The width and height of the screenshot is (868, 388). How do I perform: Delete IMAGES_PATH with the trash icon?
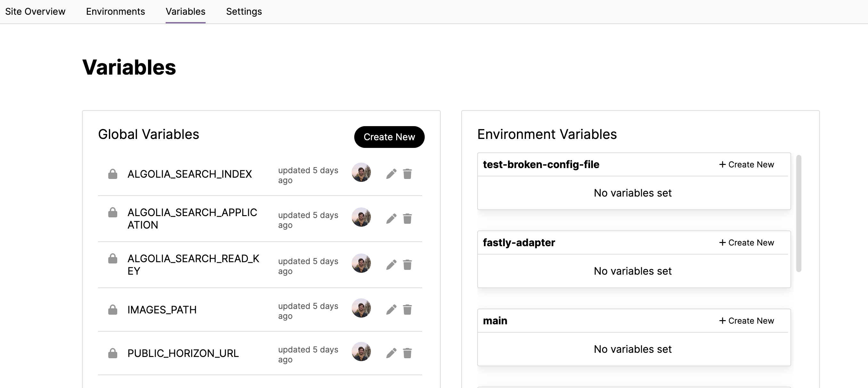click(407, 310)
